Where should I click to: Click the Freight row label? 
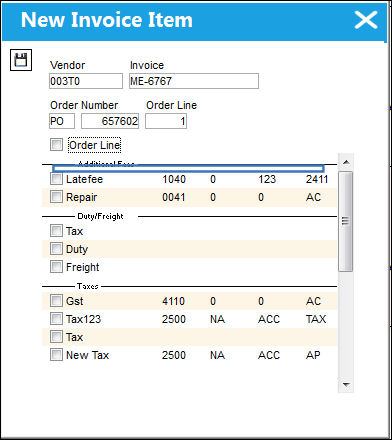click(x=82, y=267)
